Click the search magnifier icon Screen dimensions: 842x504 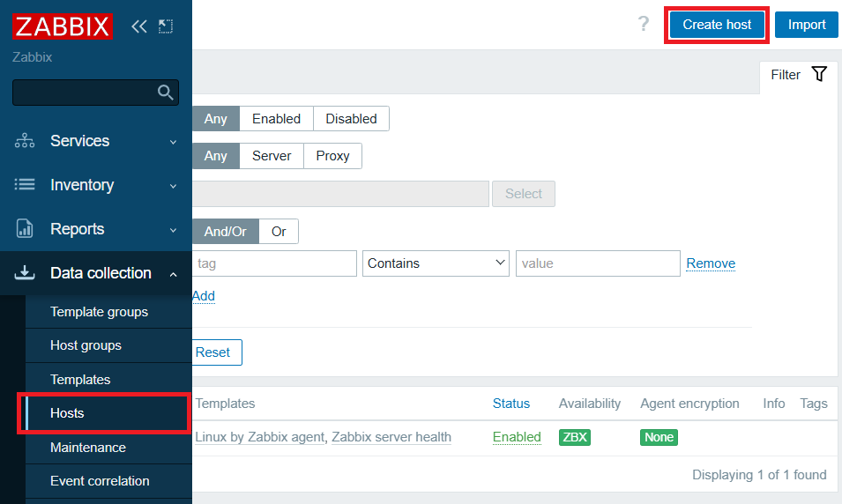[165, 93]
